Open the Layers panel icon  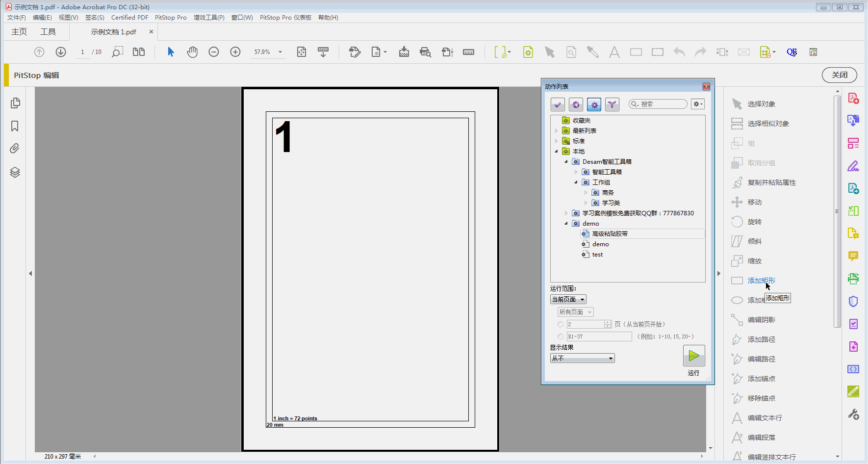pyautogui.click(x=15, y=172)
